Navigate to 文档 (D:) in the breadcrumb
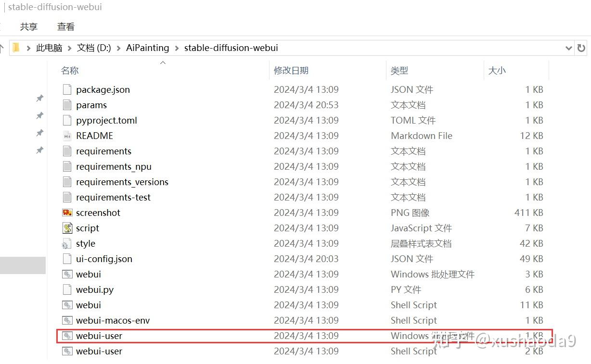Screen dimensions: 591x364 [94, 48]
